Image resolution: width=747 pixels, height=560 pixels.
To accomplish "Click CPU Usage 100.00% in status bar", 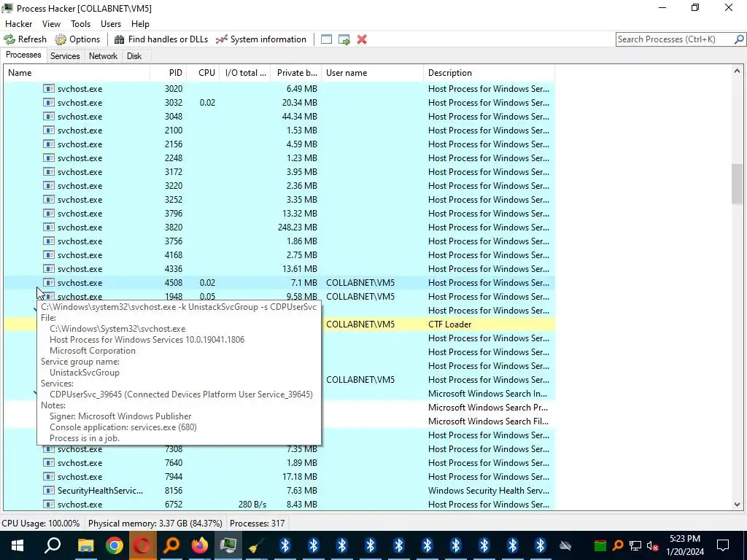I will click(x=41, y=524).
